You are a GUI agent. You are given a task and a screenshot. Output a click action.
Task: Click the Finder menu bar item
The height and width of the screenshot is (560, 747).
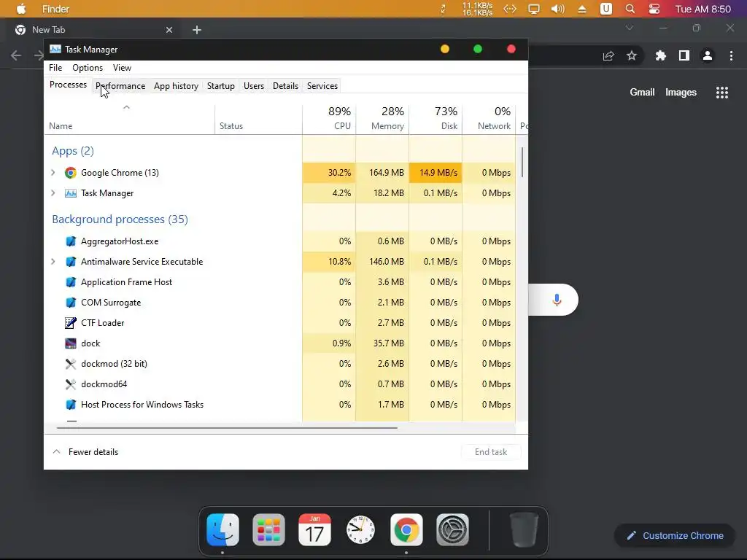55,9
